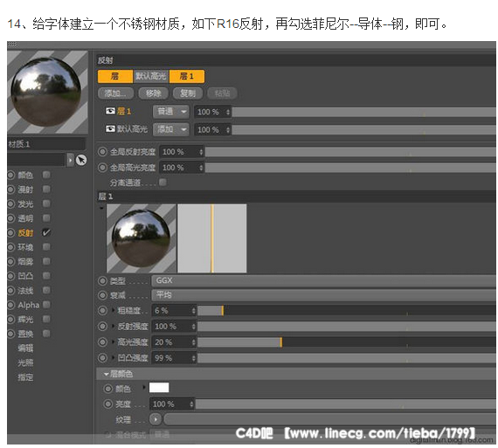This screenshot has height=448, width=498.
Task: Enable the 透明 channel checkbox
Action: 46,217
